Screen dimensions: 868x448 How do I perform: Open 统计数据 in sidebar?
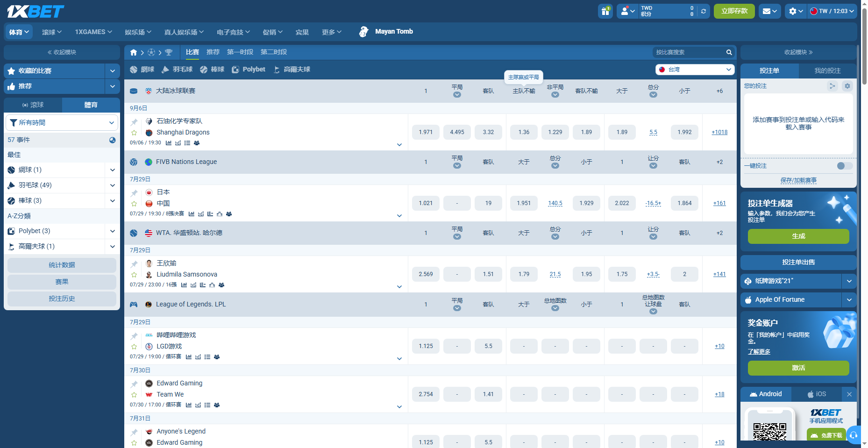pos(62,265)
